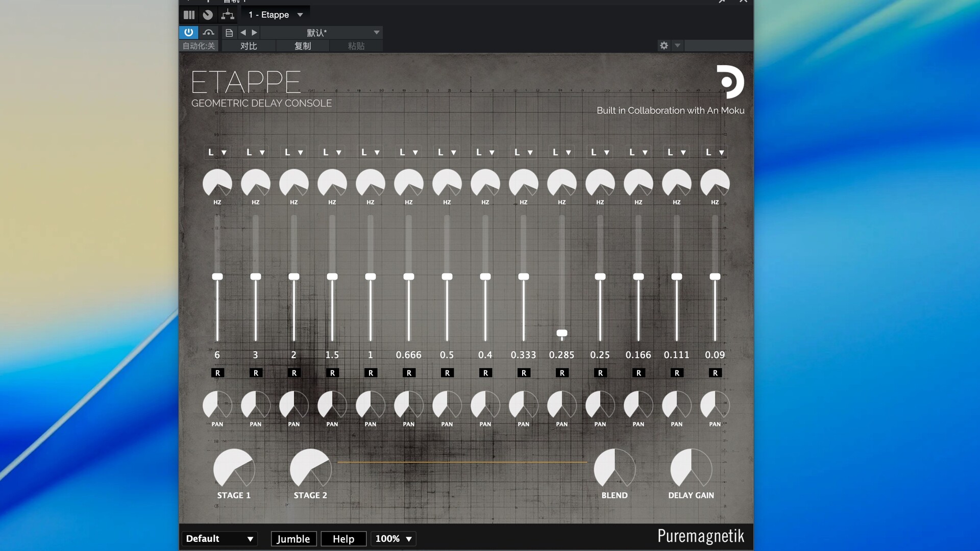Select the 粘贴 paste tab
The height and width of the screenshot is (551, 980).
click(356, 46)
